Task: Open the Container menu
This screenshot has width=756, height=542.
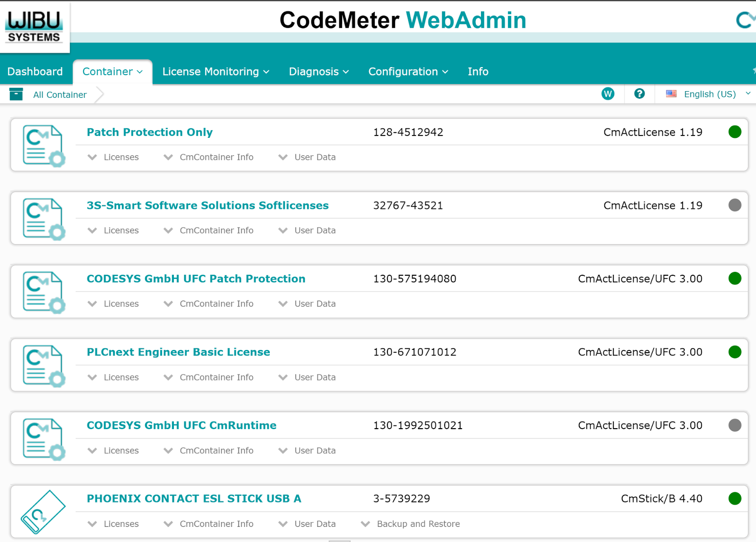Action: tap(112, 71)
